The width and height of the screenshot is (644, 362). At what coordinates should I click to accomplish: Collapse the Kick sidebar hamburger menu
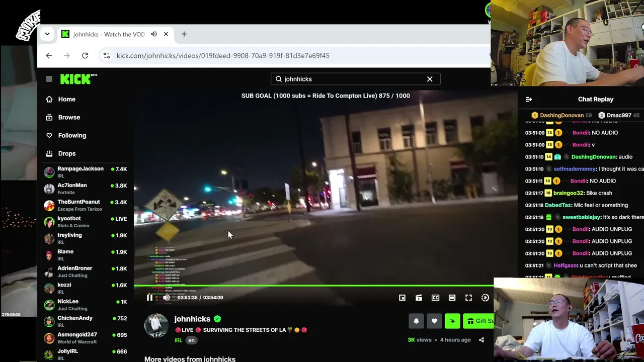tap(49, 79)
